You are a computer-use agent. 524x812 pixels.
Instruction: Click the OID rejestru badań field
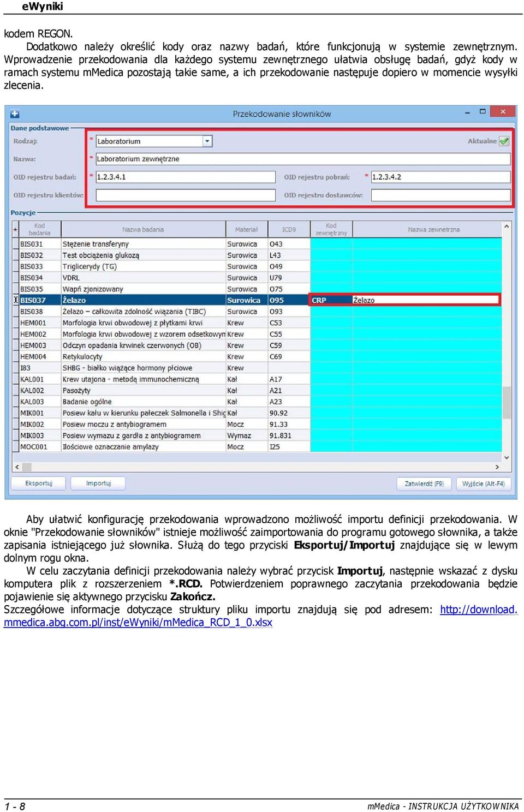186,177
